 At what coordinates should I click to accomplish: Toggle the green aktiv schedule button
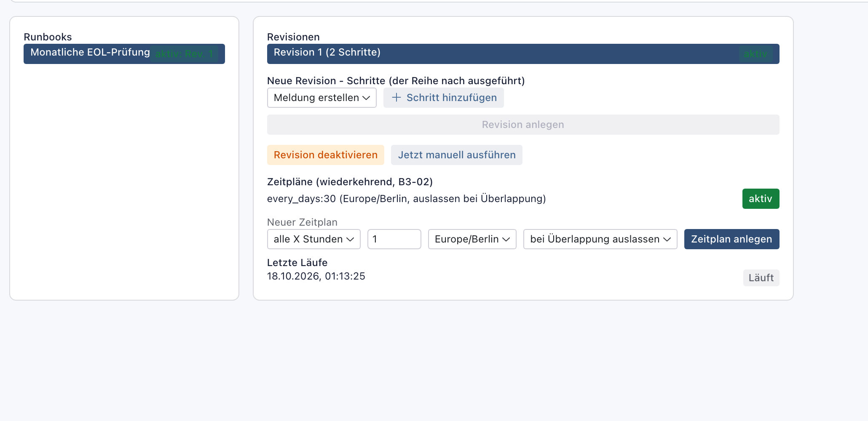[761, 199]
